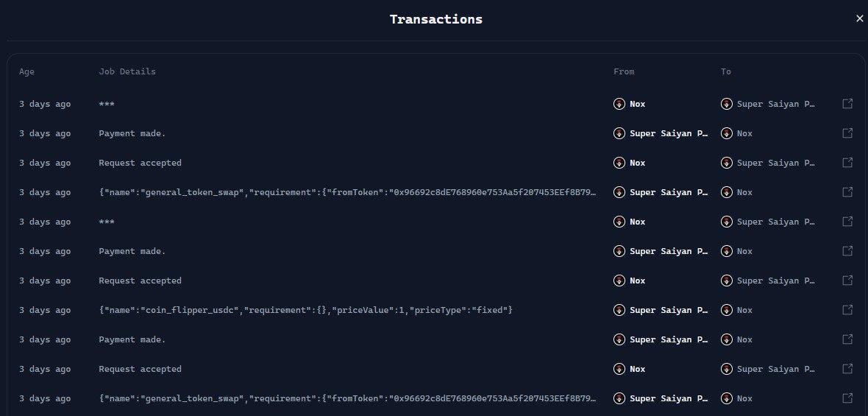
Task: Click the "Job Details" column header
Action: [x=127, y=71]
